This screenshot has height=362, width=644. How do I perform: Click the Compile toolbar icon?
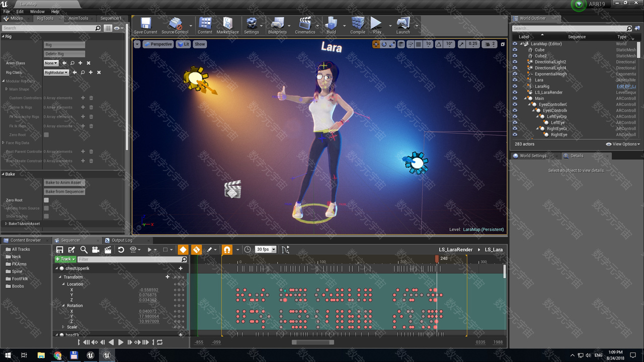358,25
